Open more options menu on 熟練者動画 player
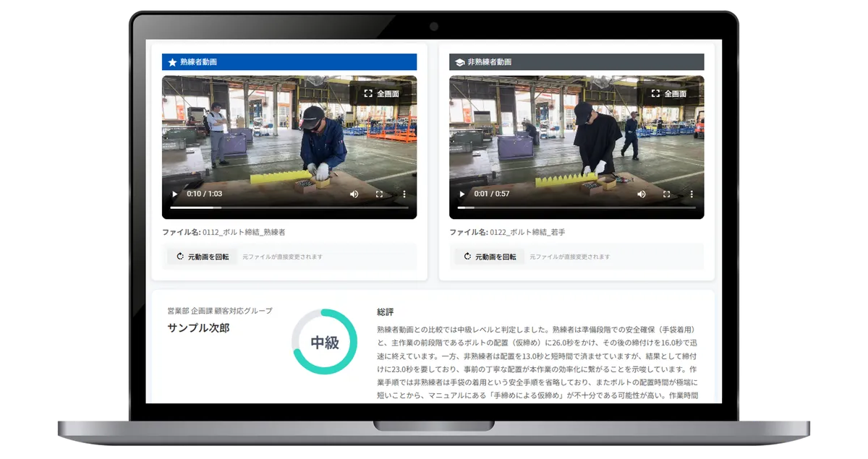 [404, 194]
